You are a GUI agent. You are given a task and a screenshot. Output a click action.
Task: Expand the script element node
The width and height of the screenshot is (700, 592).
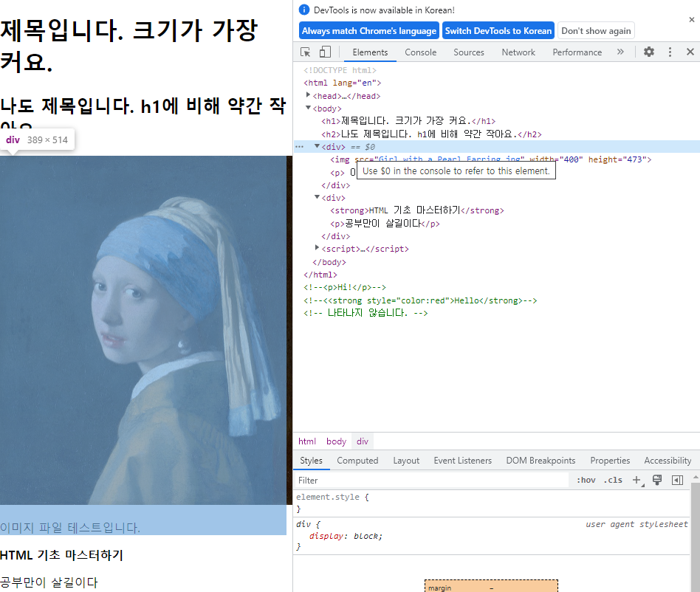[x=317, y=247]
